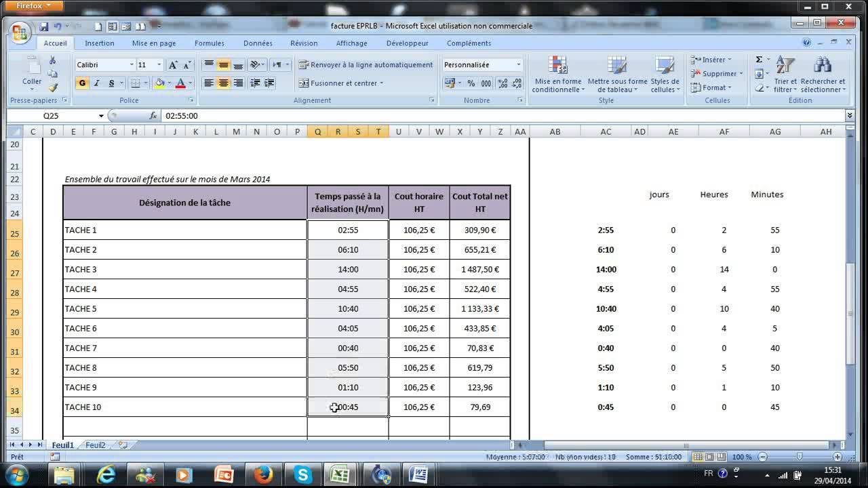Activate the format painter brush
This screenshot has width=868, height=488.
point(53,87)
